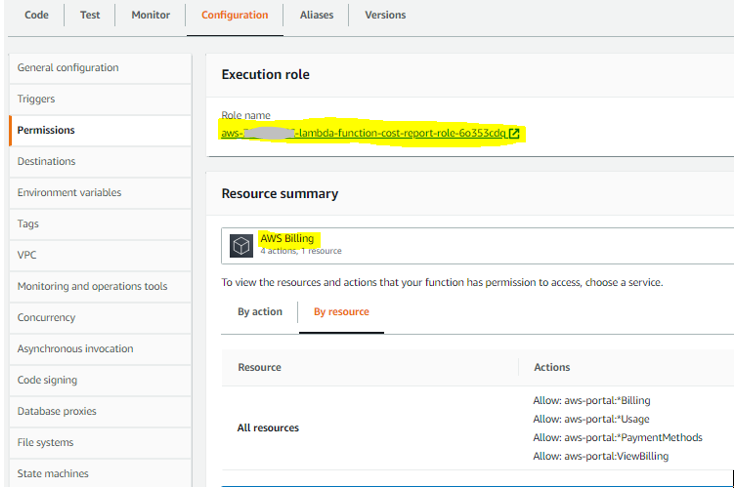
Task: Open Monitoring and operations tools
Action: (x=100, y=286)
